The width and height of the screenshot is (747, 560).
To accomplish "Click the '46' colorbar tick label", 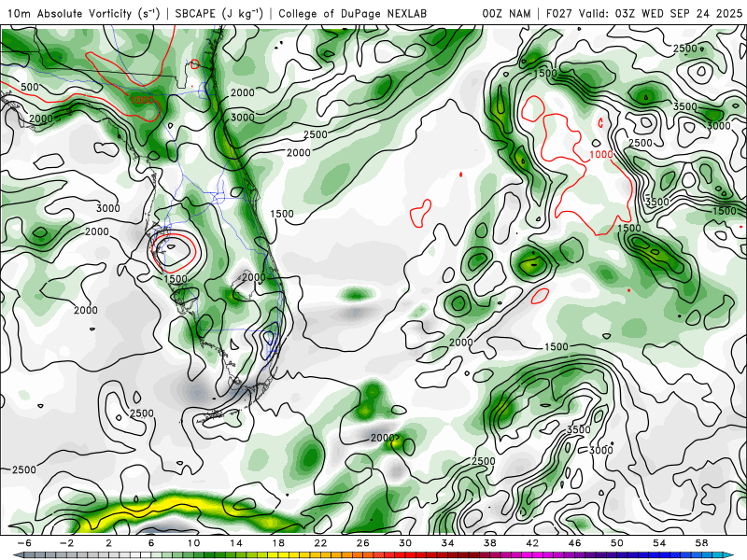I will point(575,543).
